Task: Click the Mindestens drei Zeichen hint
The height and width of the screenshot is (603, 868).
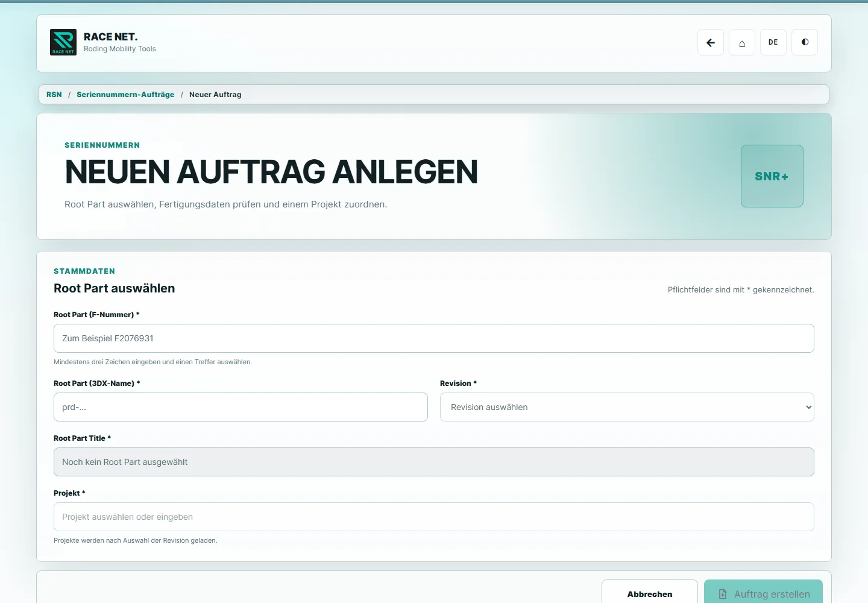Action: click(153, 362)
